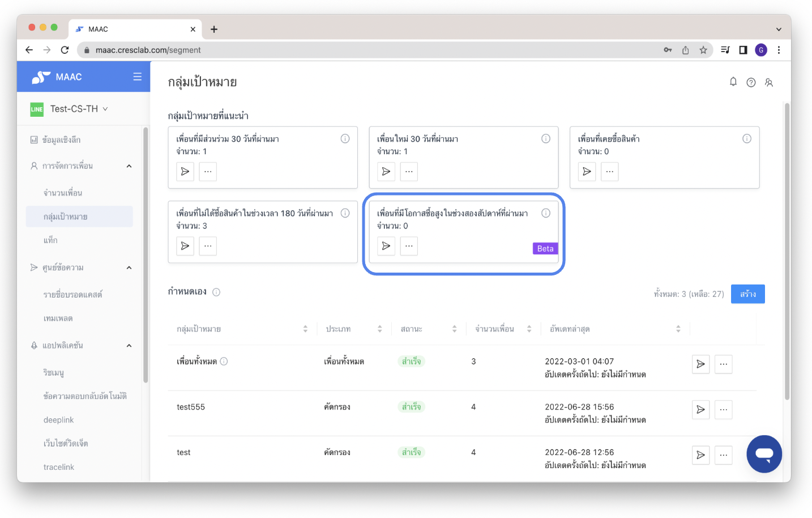Open the help question mark icon
This screenshot has height=518, width=812.
tap(751, 83)
